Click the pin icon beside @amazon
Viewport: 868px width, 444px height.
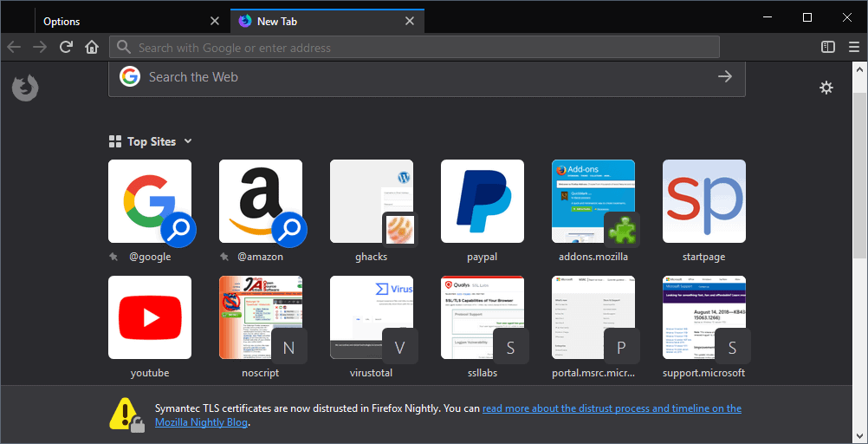click(x=224, y=258)
